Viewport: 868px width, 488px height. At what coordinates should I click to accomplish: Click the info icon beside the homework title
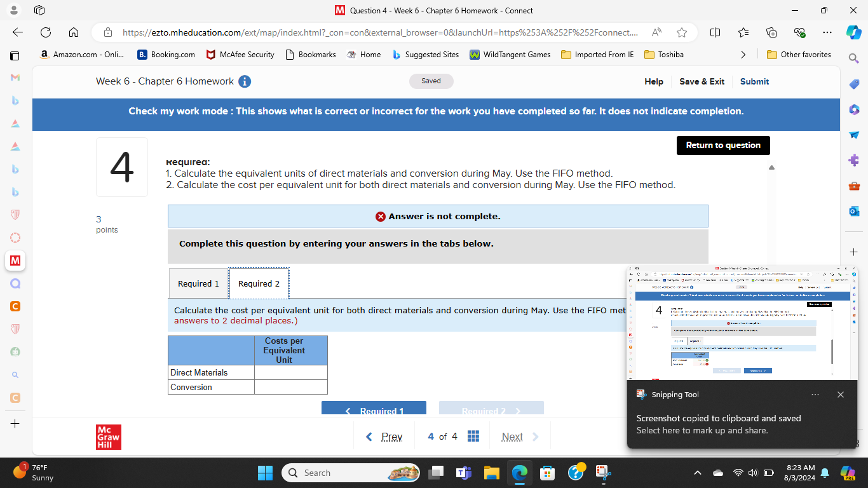pyautogui.click(x=244, y=81)
